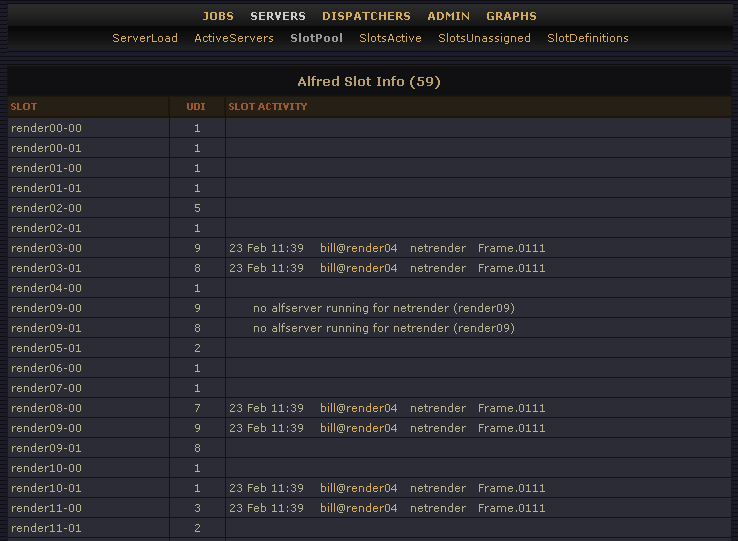Click the SLOT ACTIVITY column header
This screenshot has height=541, width=738.
[x=268, y=106]
